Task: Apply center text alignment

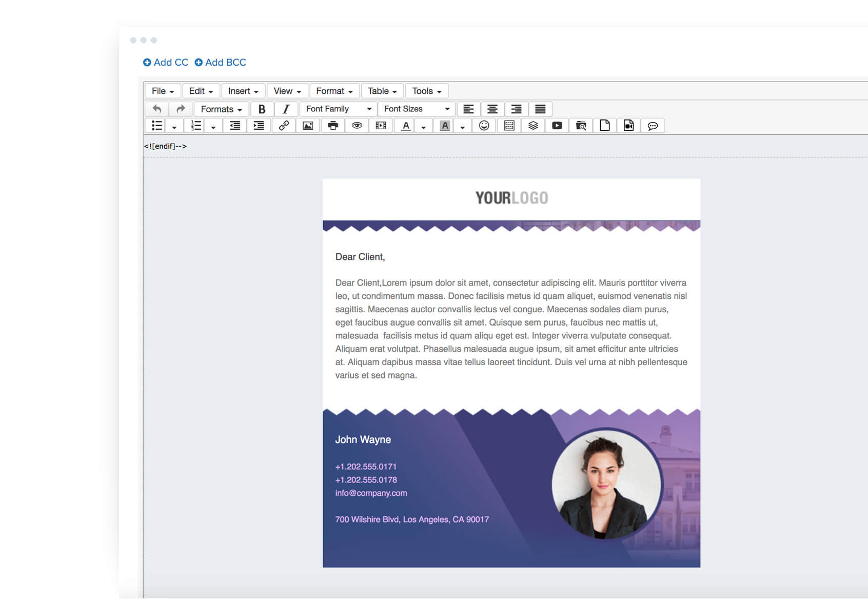Action: click(x=492, y=108)
